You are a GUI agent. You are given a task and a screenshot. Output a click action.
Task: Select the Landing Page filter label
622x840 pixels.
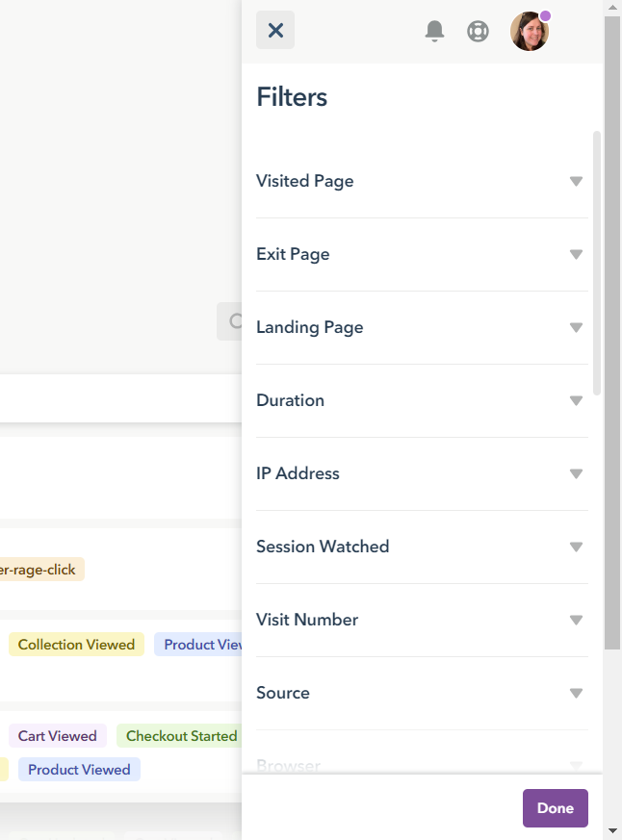pyautogui.click(x=309, y=327)
